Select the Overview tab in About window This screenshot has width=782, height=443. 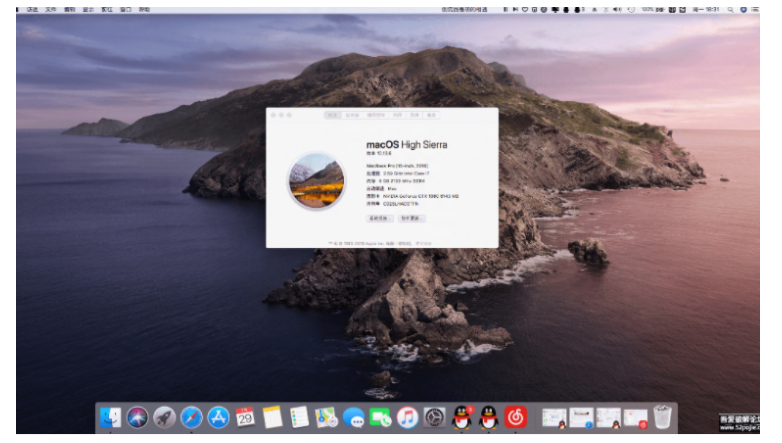coord(333,115)
